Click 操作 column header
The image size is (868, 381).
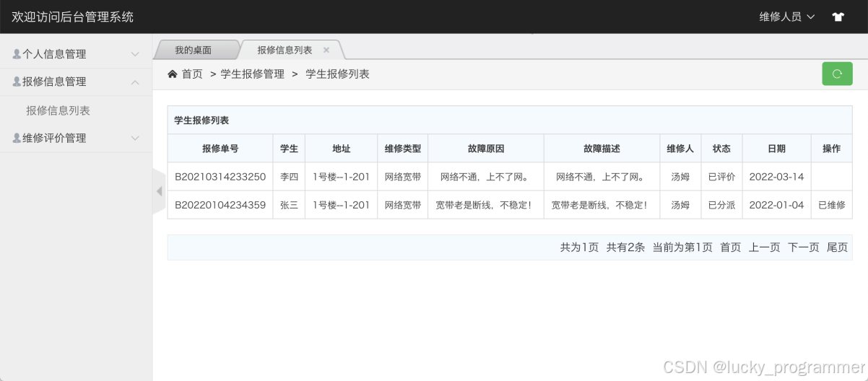[x=831, y=149]
